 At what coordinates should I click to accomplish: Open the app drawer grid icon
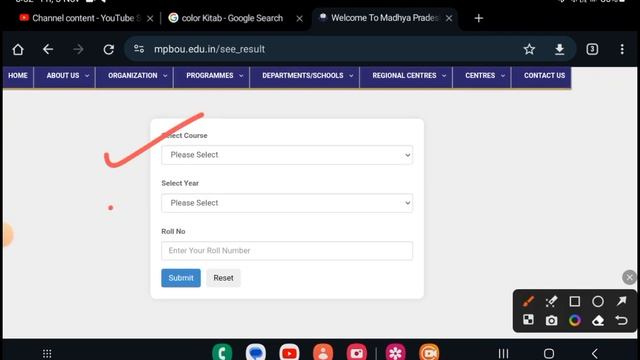(x=47, y=353)
